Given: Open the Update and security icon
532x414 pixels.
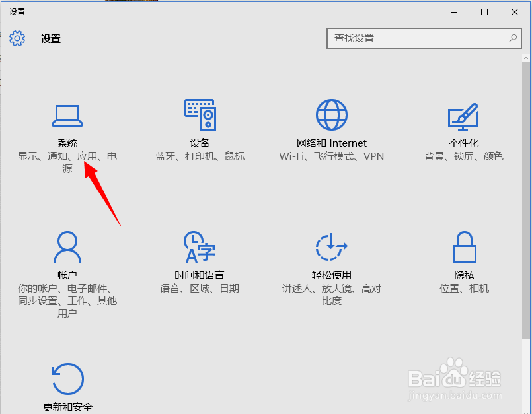Looking at the screenshot, I should (x=67, y=379).
